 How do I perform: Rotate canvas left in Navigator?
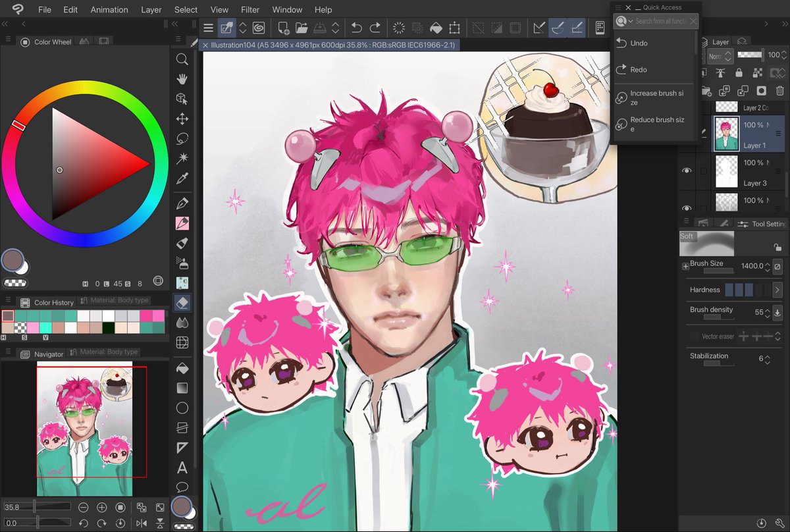pyautogui.click(x=84, y=523)
